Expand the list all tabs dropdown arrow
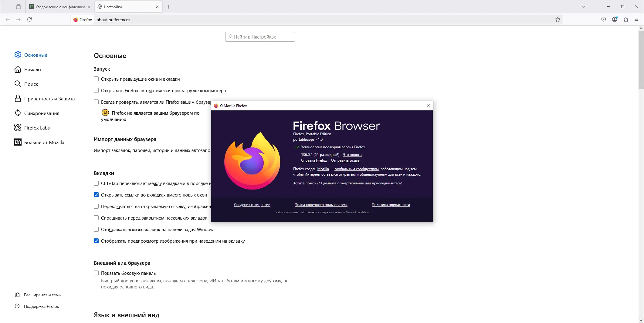Screen dimensions: 644x323 583,7
